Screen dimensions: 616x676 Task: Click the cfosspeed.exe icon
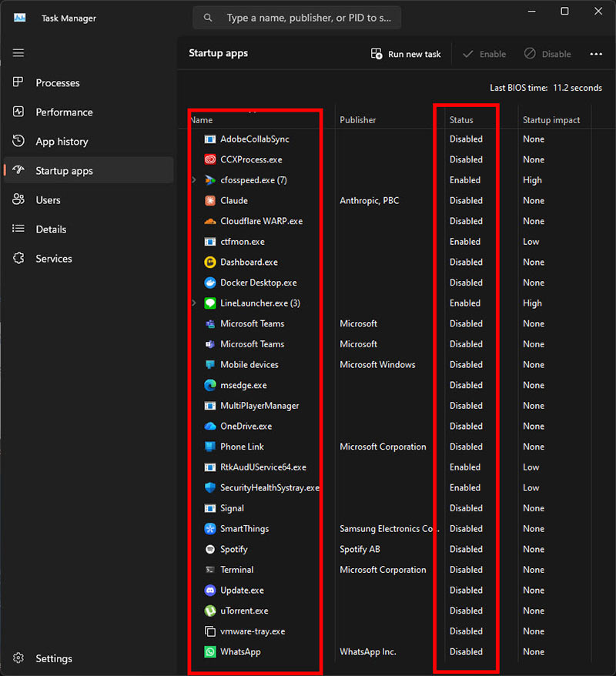click(210, 180)
